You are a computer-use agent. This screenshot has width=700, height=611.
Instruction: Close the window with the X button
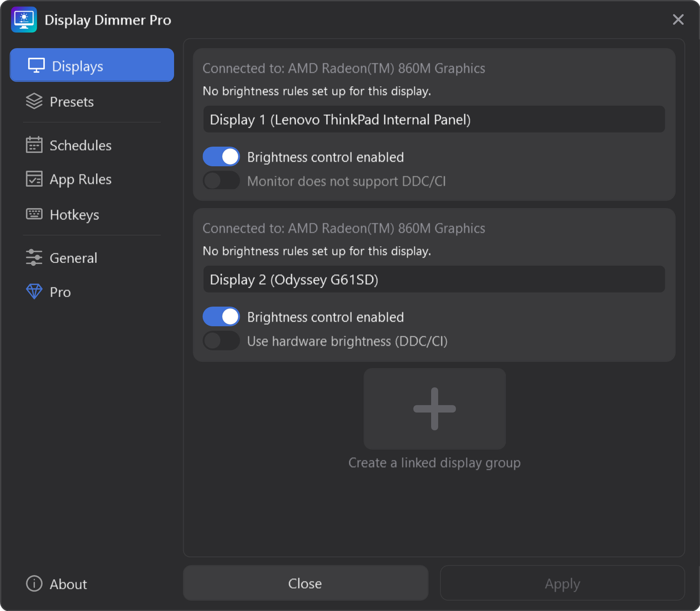678,19
